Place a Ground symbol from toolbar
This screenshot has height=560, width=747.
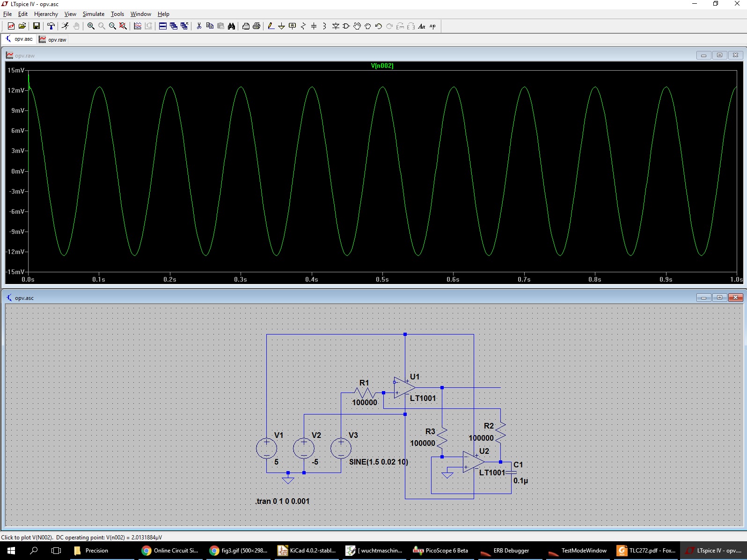coord(281,26)
